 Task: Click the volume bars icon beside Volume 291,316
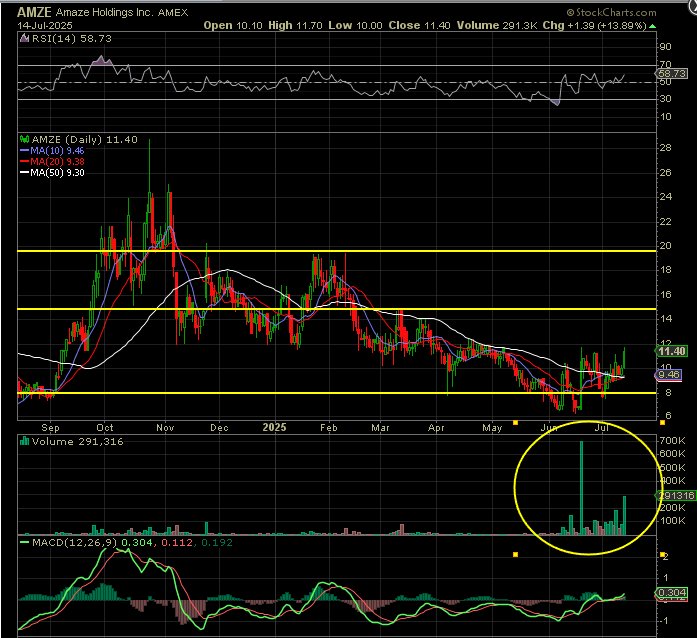(25, 441)
